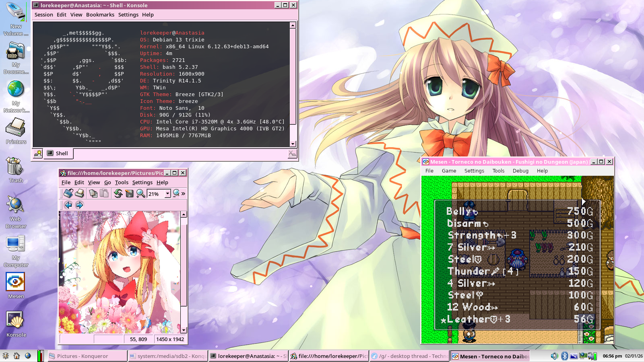This screenshot has width=644, height=362.
Task: Open Konsole's View menu
Action: click(x=76, y=15)
